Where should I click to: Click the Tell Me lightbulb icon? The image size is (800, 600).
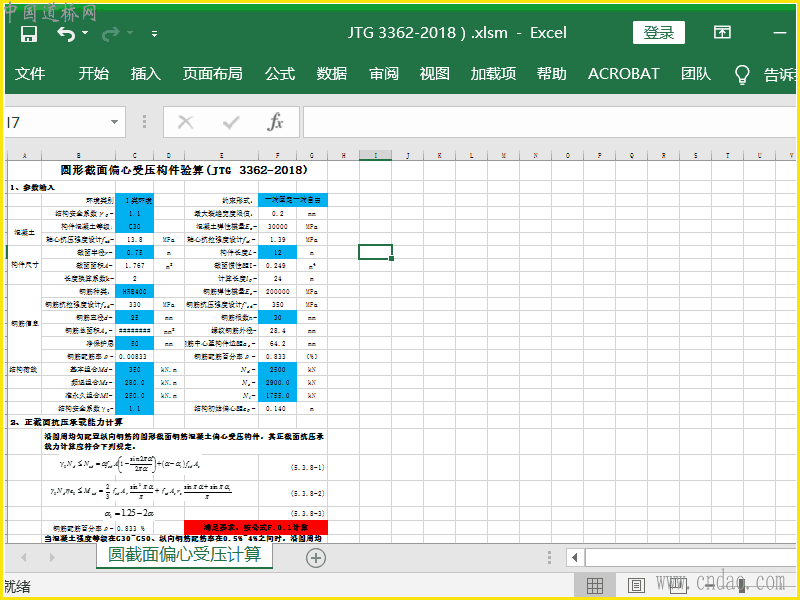coord(742,74)
